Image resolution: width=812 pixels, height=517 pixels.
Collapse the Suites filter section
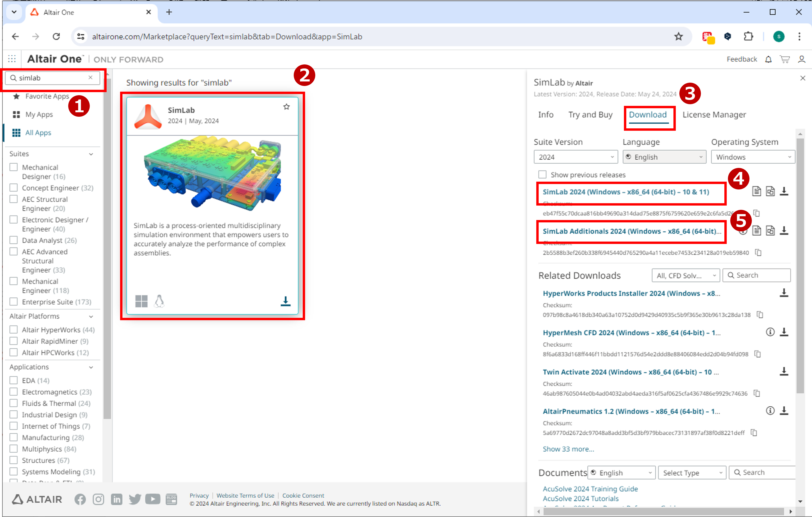point(91,154)
